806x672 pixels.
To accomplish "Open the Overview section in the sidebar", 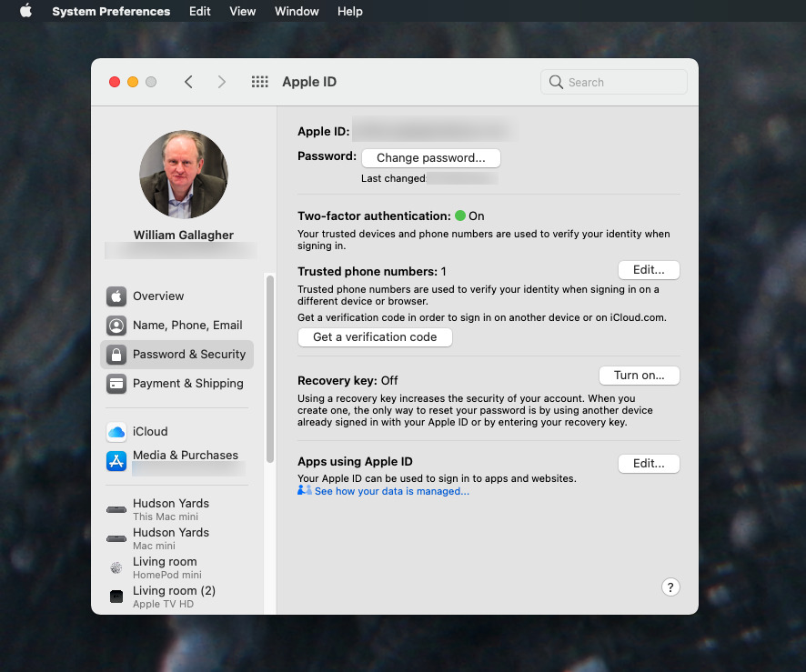I will pos(159,296).
